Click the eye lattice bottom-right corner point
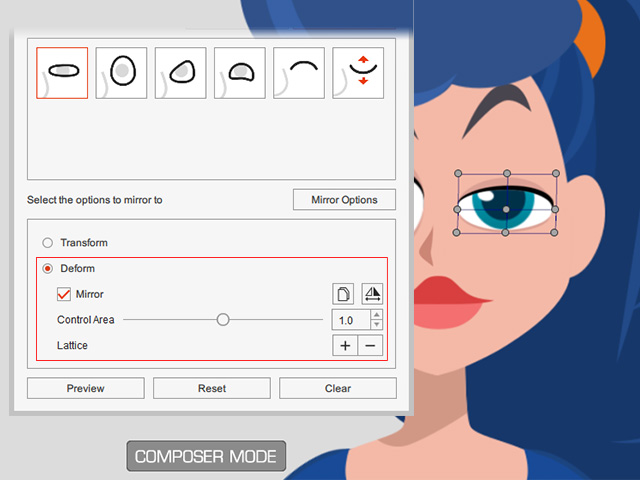Screen dimensions: 640x480 [x=554, y=233]
